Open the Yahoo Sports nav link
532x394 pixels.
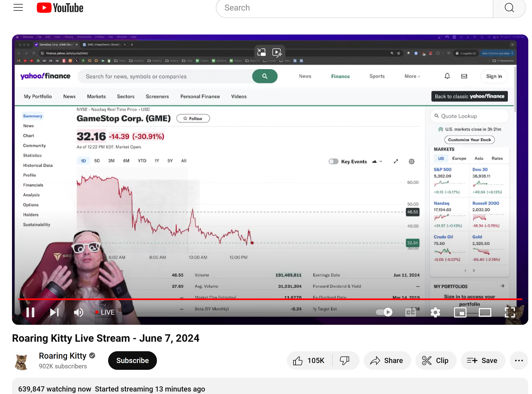[x=377, y=76]
